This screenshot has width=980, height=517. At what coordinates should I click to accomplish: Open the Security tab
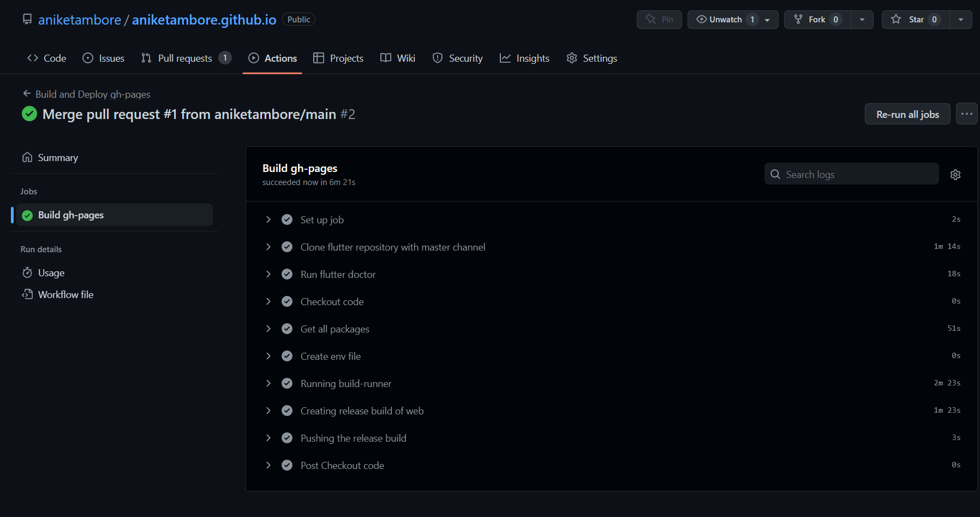point(457,58)
